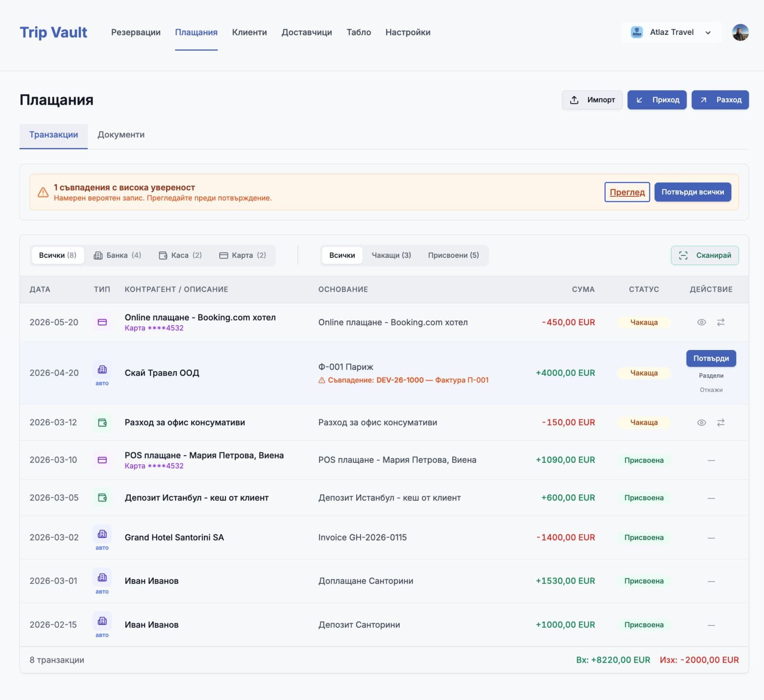The width and height of the screenshot is (764, 700).
Task: Click the Atlaz Travel logo icon
Action: pyautogui.click(x=637, y=32)
